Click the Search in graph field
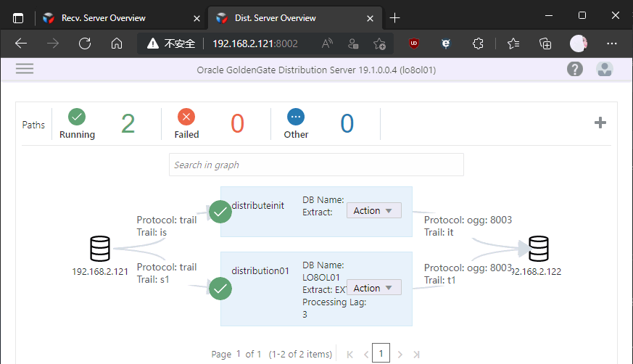Image resolution: width=633 pixels, height=364 pixels. (316, 165)
